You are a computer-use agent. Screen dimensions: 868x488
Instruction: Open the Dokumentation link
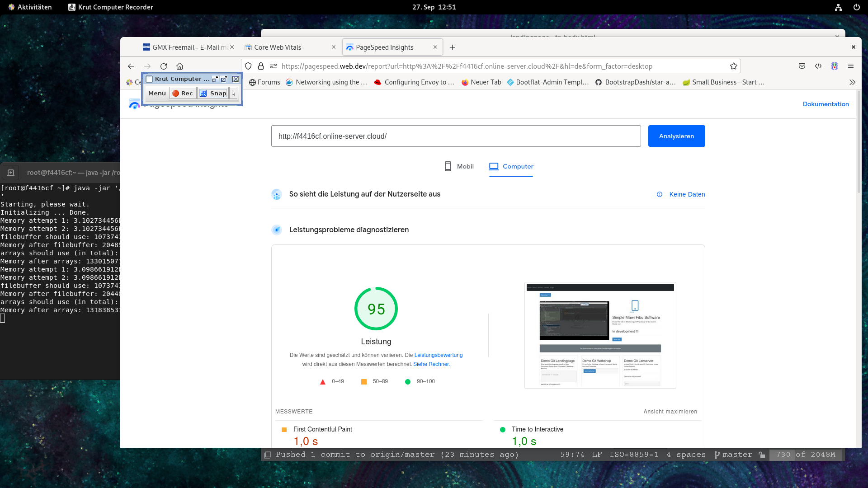point(826,104)
